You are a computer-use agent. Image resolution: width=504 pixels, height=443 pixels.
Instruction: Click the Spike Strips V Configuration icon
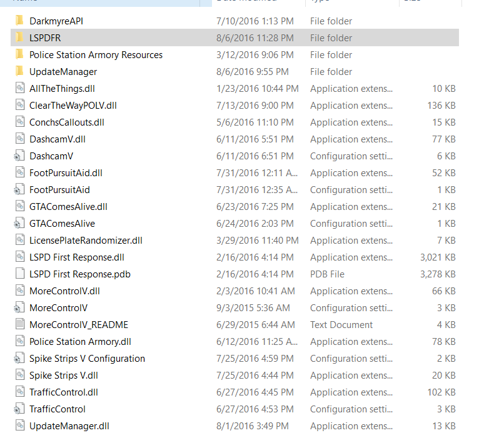[19, 358]
